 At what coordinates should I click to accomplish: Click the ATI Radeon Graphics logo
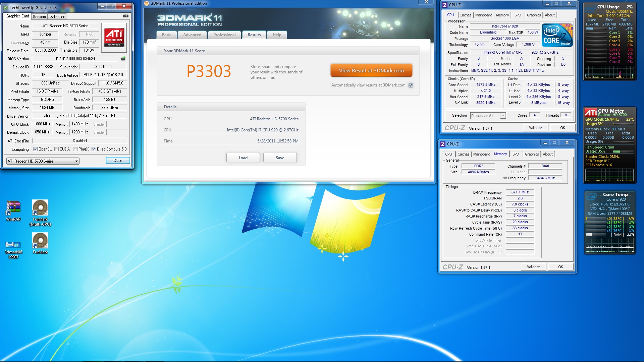point(114,37)
